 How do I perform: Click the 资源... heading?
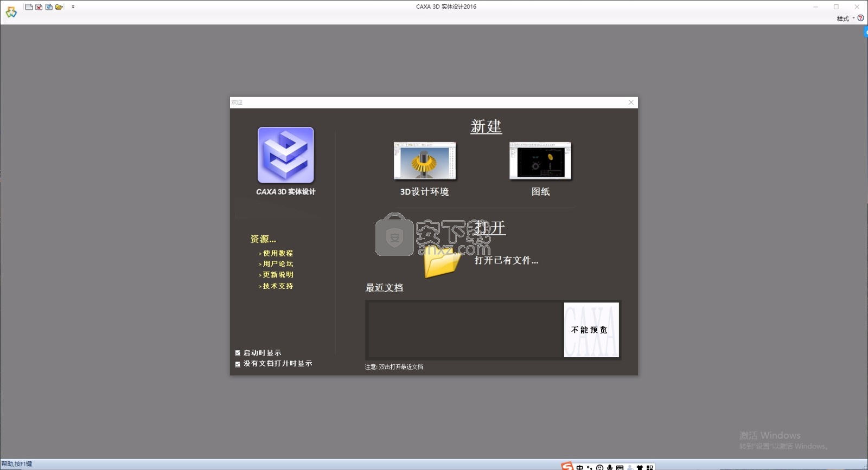[263, 239]
